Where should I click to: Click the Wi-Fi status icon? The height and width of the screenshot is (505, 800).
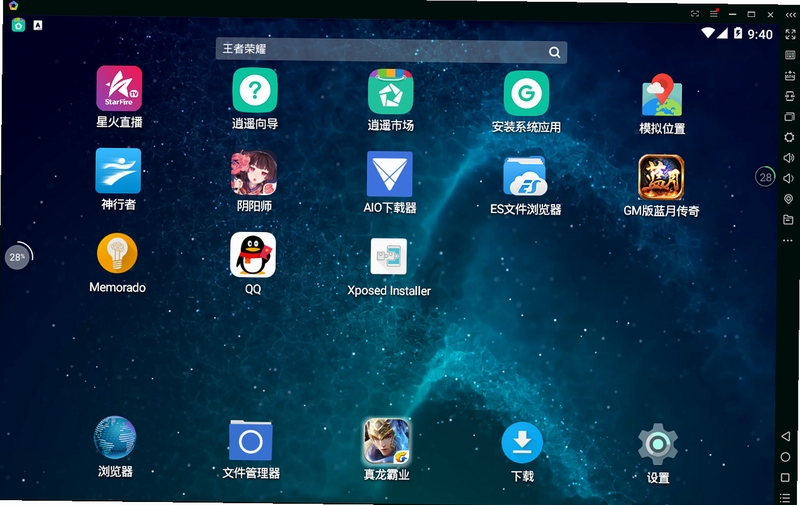tap(708, 33)
